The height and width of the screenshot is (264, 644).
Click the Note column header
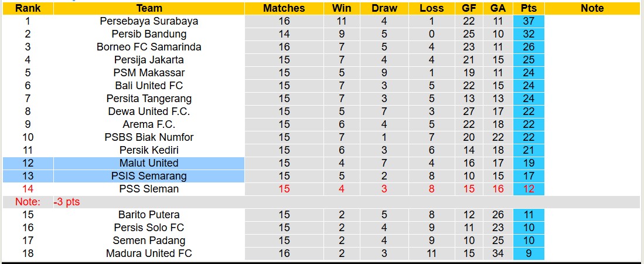(x=592, y=8)
